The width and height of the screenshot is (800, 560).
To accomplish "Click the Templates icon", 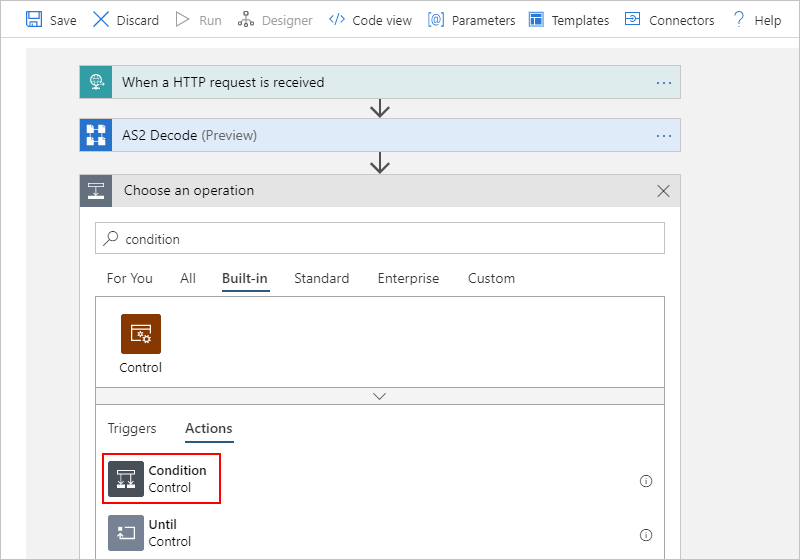I will pyautogui.click(x=536, y=19).
